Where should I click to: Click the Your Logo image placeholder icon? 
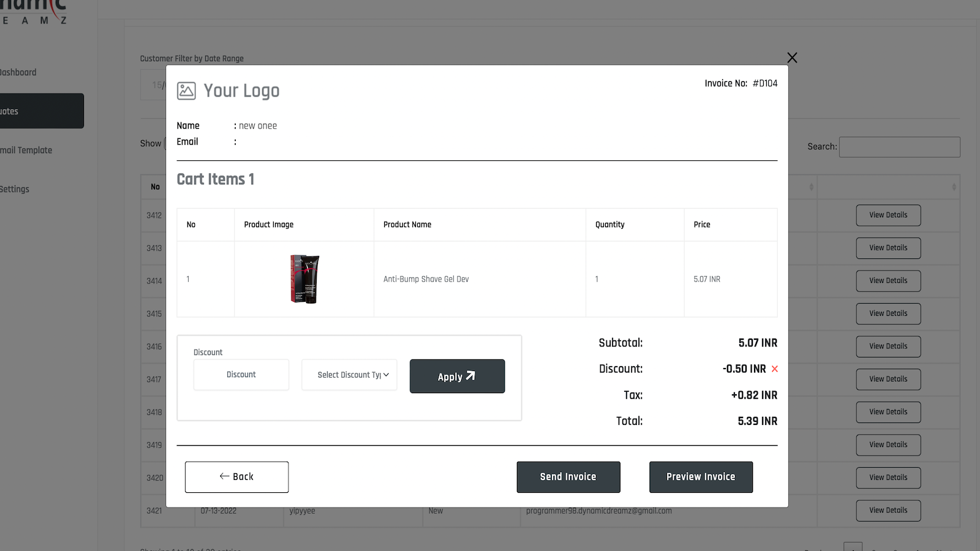coord(186,90)
